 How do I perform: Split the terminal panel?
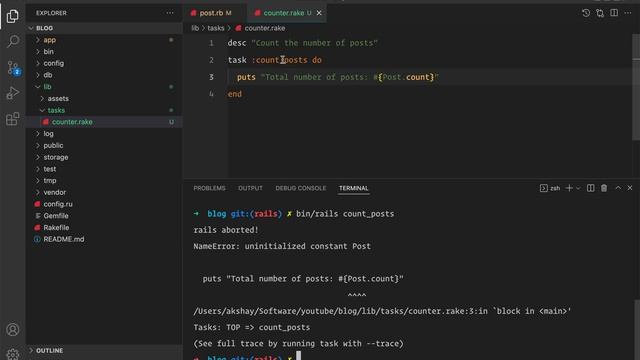(x=591, y=188)
